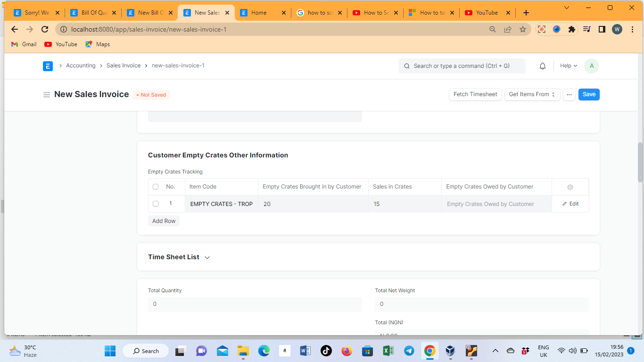The height and width of the screenshot is (362, 644).
Task: Click the user avatar 'A' icon
Action: pyautogui.click(x=591, y=66)
